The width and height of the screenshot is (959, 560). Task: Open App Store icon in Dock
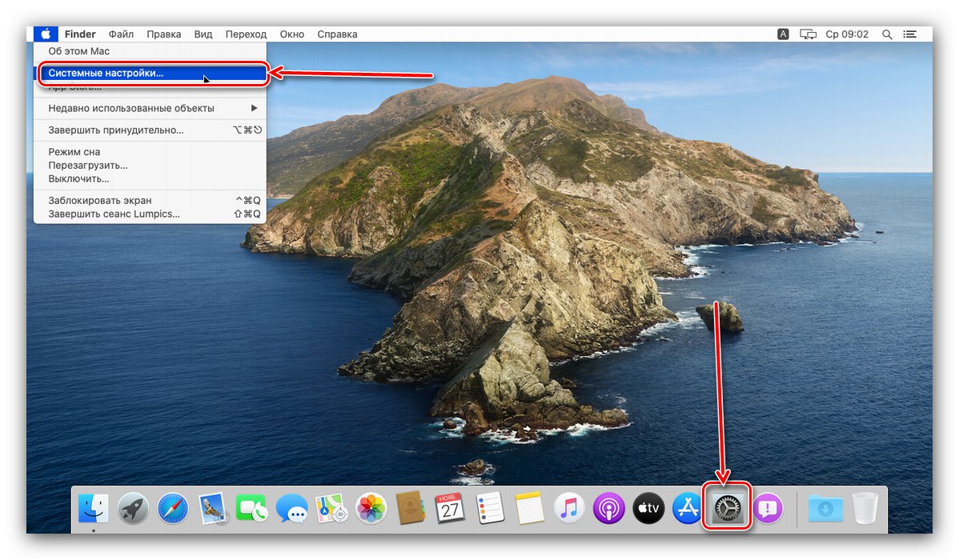(x=688, y=508)
